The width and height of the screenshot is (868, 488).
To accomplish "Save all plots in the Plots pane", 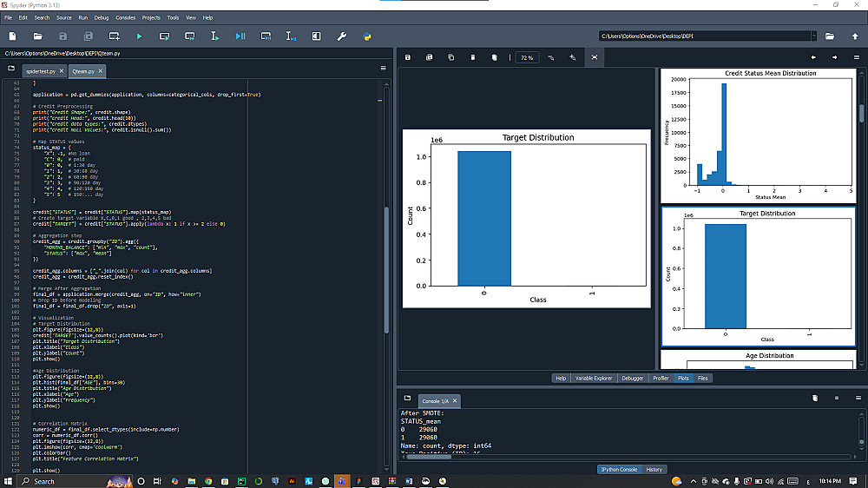I will [429, 57].
